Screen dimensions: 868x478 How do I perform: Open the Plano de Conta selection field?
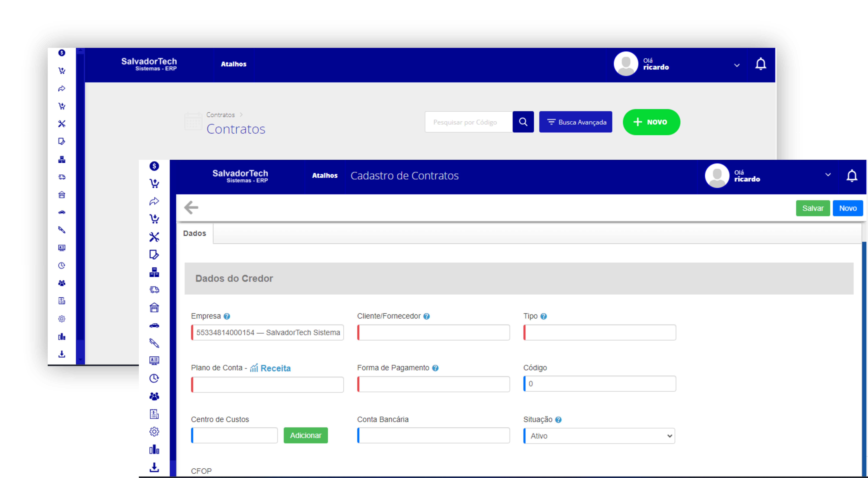267,385
